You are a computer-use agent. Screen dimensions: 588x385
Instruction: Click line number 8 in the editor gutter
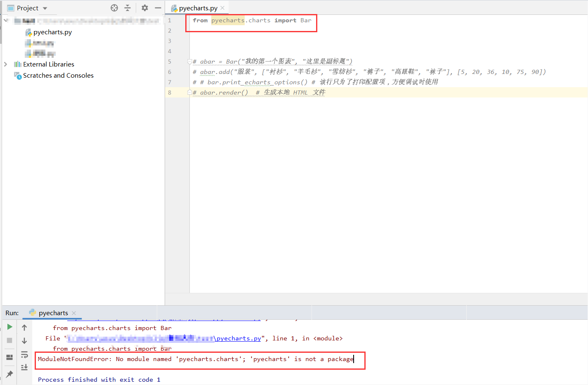(169, 92)
